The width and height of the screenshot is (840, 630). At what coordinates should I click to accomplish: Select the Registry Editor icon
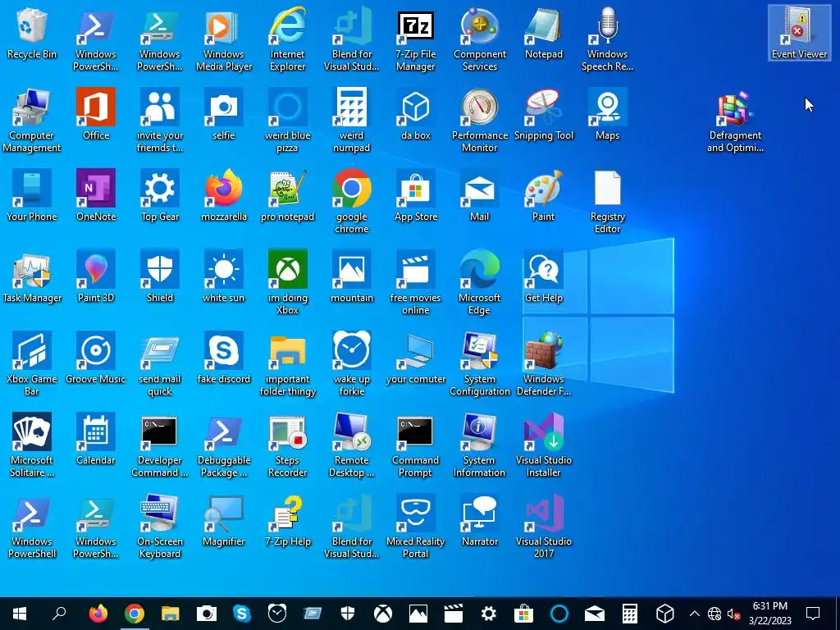pyautogui.click(x=608, y=202)
